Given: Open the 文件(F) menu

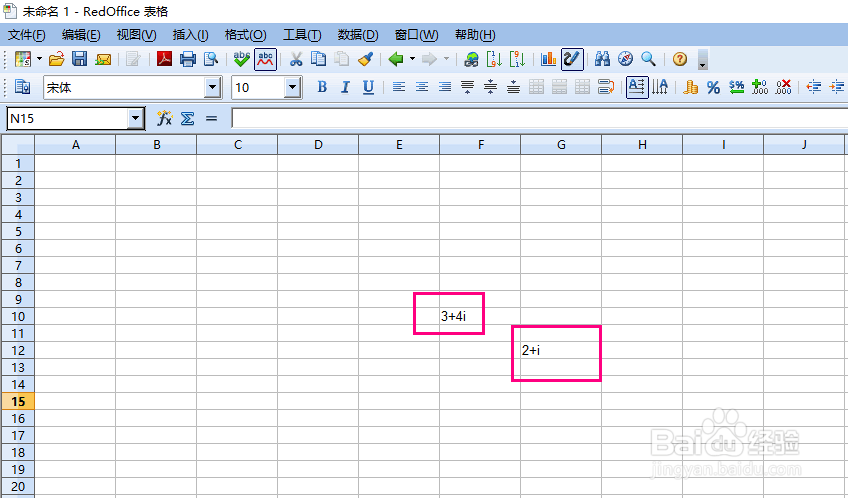Looking at the screenshot, I should pos(26,35).
